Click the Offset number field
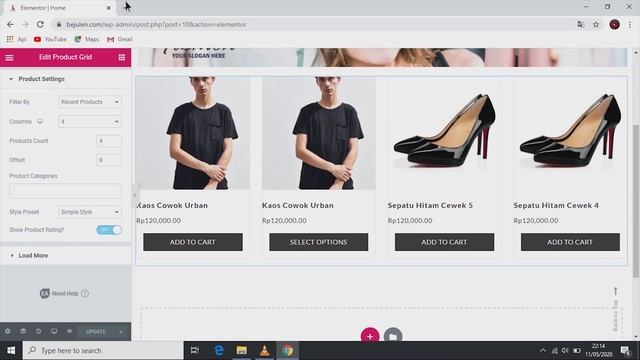This screenshot has height=360, width=640. coord(109,160)
